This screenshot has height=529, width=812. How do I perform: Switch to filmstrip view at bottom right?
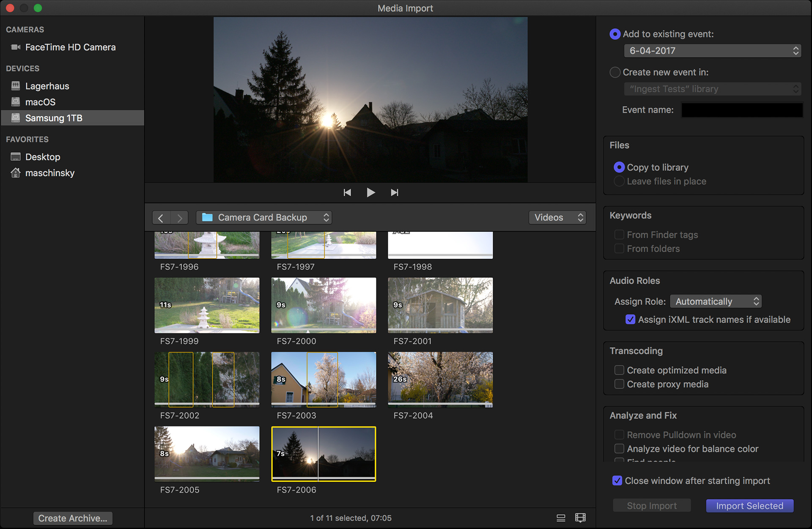pos(581,518)
